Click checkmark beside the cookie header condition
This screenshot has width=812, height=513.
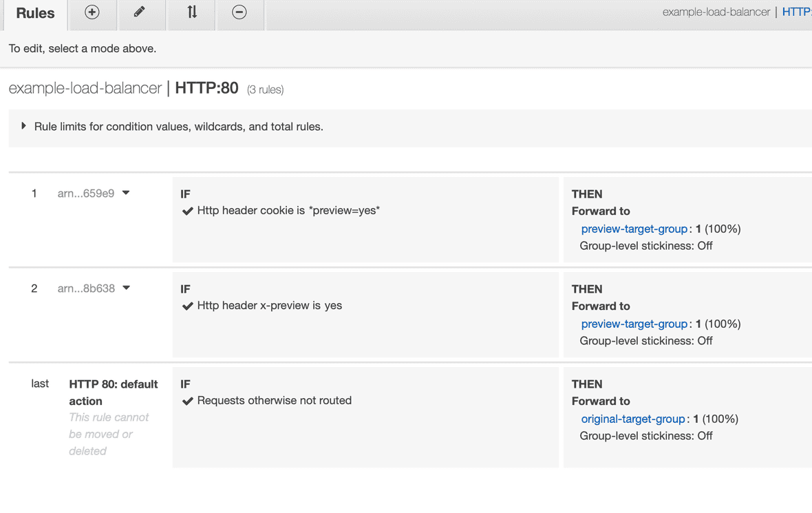coord(186,211)
